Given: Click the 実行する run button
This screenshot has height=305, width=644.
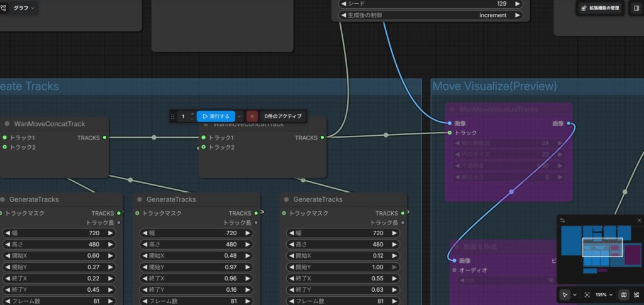Looking at the screenshot, I should (216, 116).
